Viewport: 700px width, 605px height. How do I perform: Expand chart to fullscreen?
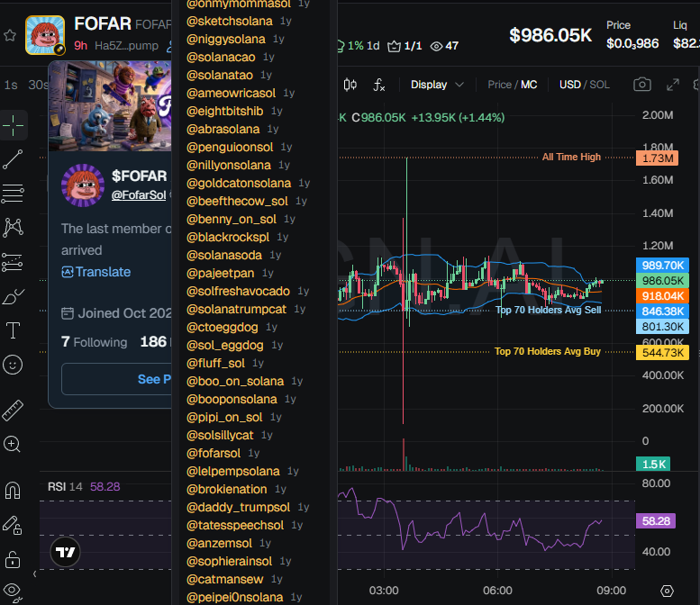click(x=673, y=85)
